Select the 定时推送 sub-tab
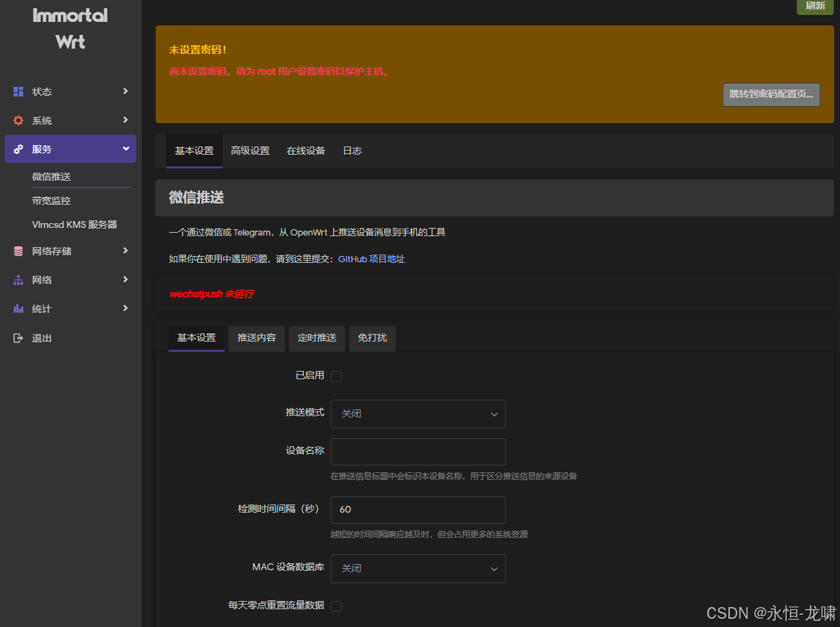The height and width of the screenshot is (627, 840). 317,338
